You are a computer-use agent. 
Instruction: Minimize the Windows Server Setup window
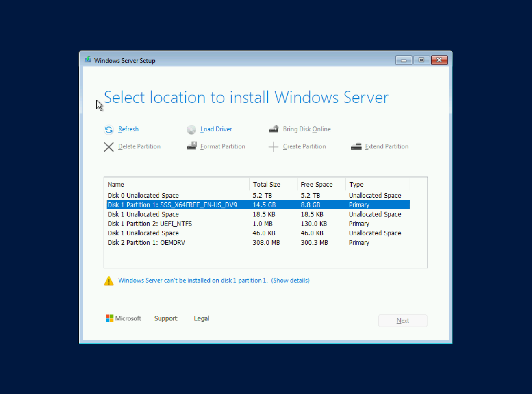(404, 60)
